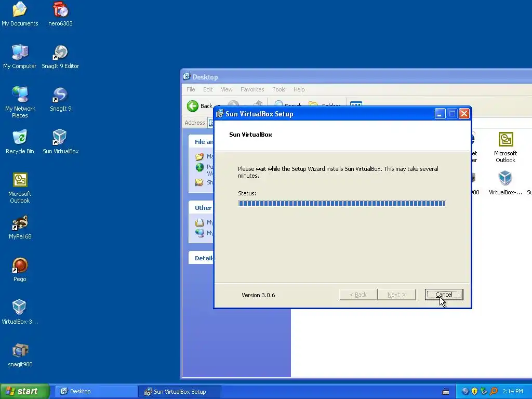Image resolution: width=532 pixels, height=399 pixels.
Task: Click the installation status progress bar
Action: 342,203
